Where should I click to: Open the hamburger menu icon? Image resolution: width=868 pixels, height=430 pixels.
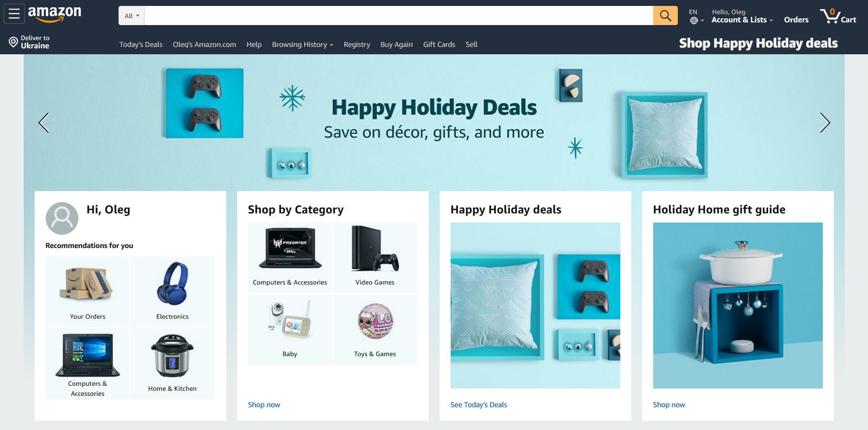pyautogui.click(x=14, y=14)
